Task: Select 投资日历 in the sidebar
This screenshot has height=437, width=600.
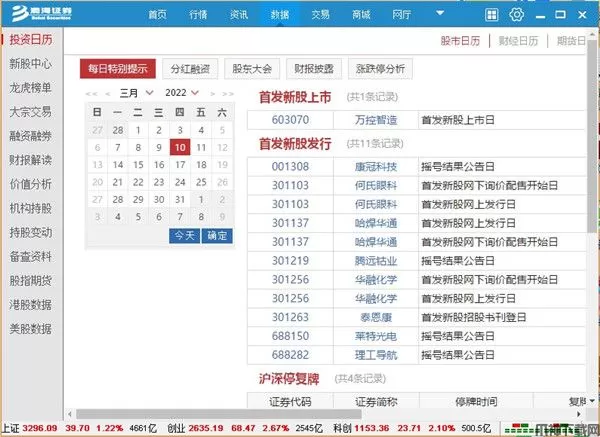Action: click(x=31, y=39)
